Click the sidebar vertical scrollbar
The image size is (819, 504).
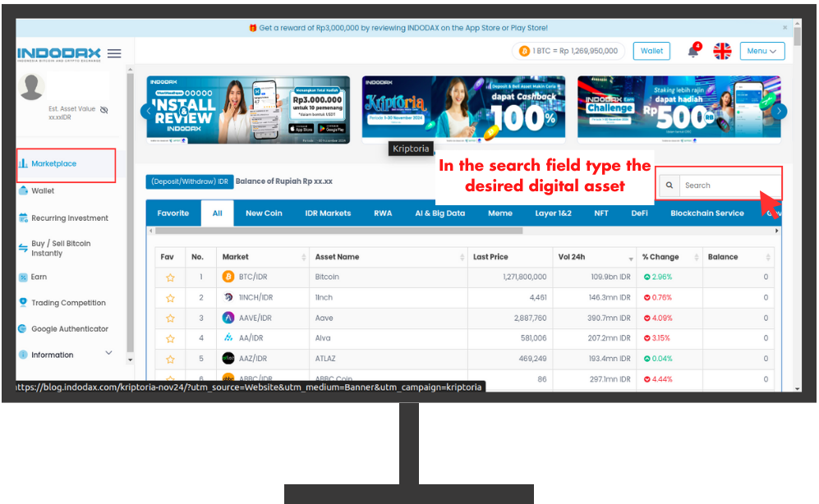(x=130, y=214)
